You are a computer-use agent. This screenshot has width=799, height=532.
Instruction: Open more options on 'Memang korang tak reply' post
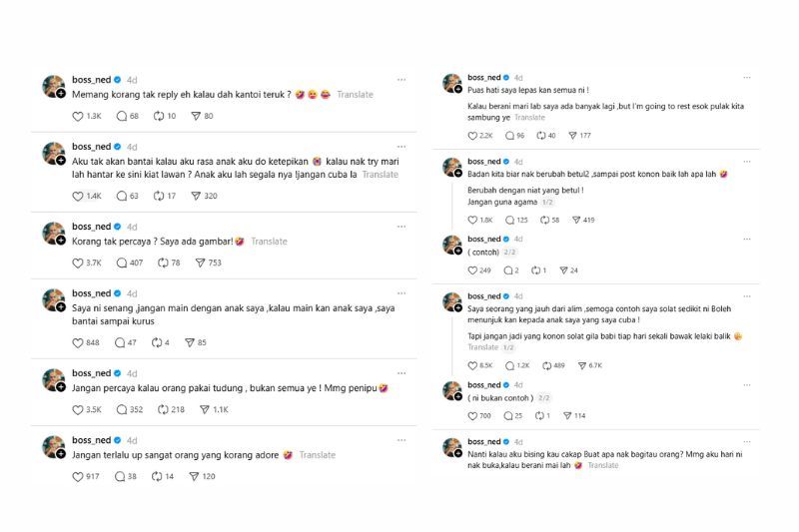point(401,79)
